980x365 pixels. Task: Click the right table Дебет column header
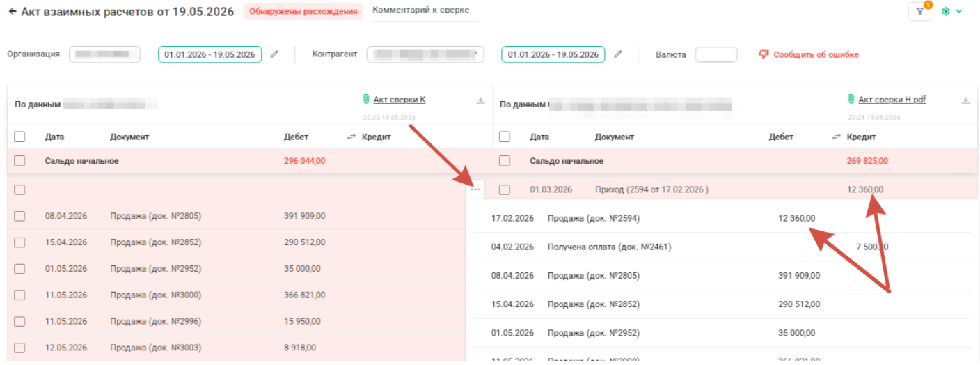(x=781, y=137)
